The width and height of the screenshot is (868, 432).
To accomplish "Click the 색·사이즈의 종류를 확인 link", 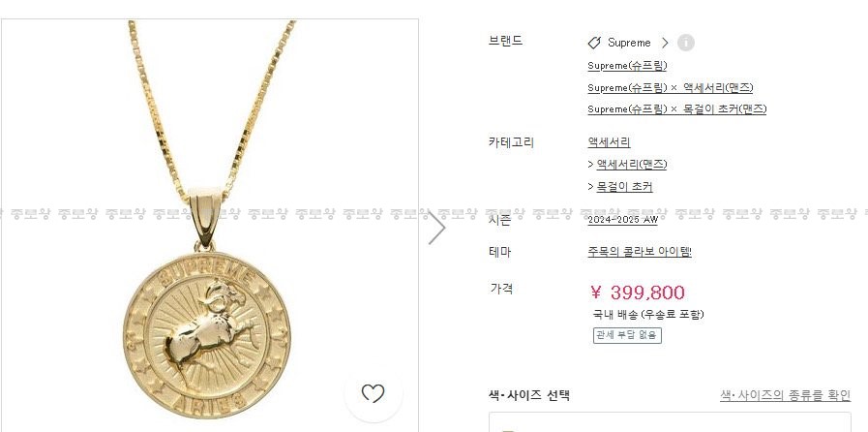I will (x=785, y=395).
